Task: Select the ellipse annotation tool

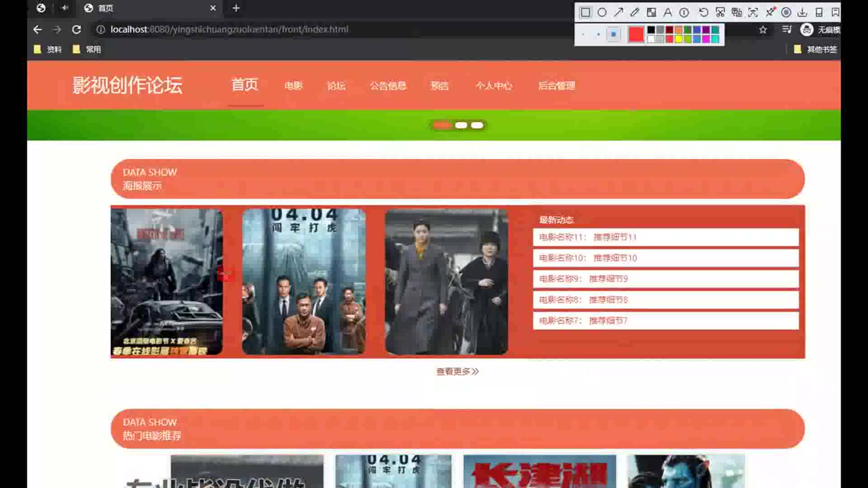Action: pyautogui.click(x=602, y=12)
